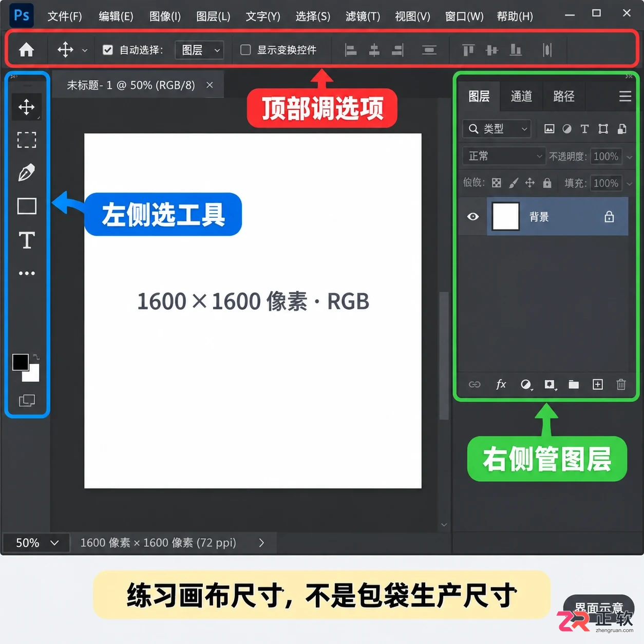Click the background color swatch

(x=34, y=375)
